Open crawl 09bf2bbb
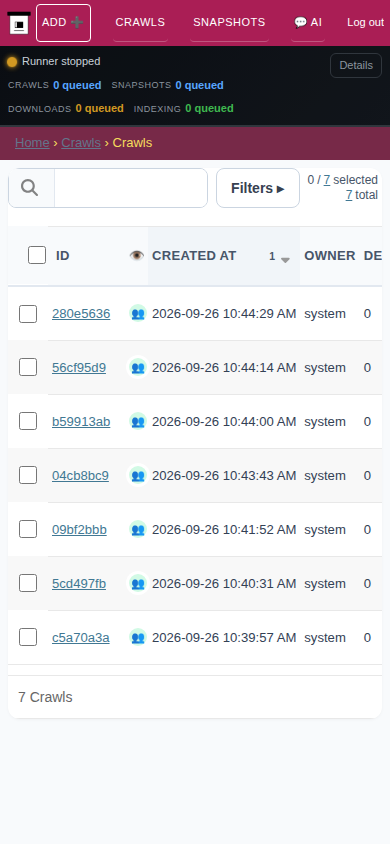390x844 pixels. tap(79, 530)
